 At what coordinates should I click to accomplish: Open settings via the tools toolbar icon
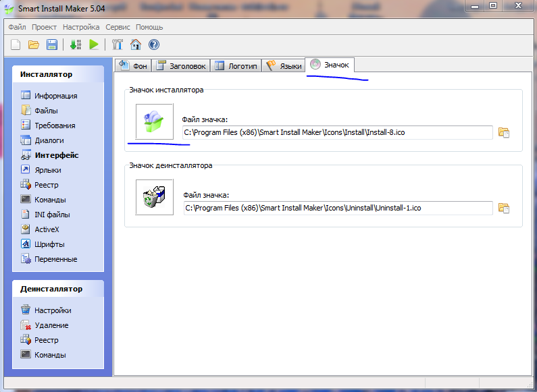[118, 45]
